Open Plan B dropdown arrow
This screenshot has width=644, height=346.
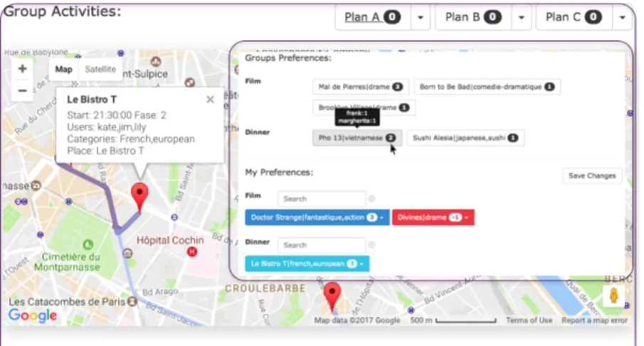[521, 17]
